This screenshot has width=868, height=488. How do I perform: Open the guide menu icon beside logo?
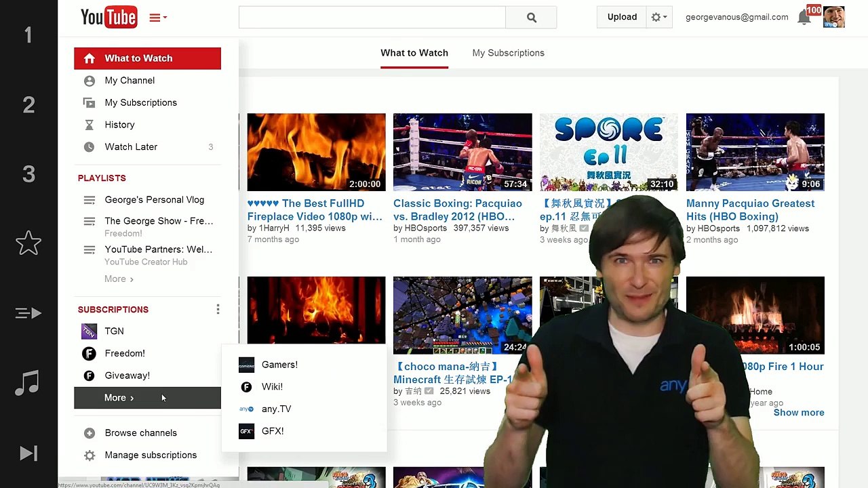158,18
